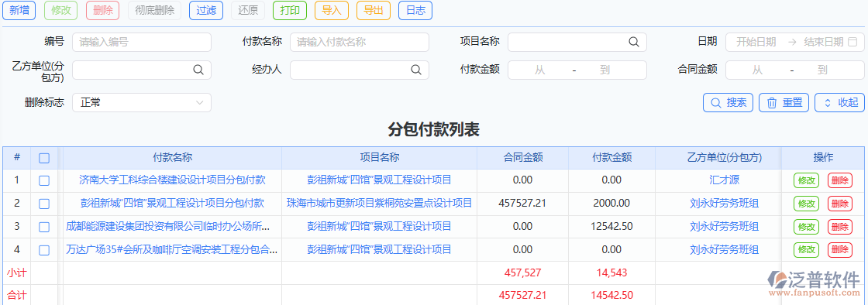
Task: Click the green 修改 toolbar button
Action: 61,11
